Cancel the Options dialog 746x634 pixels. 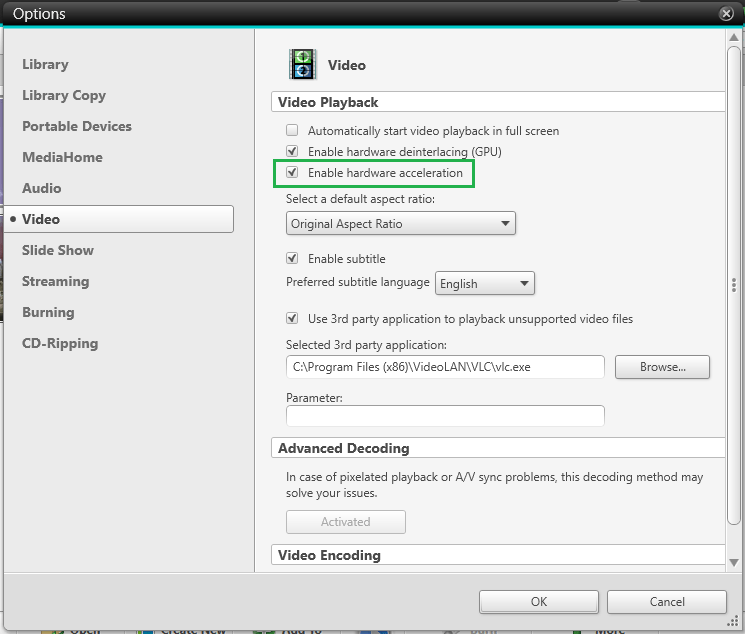click(x=666, y=602)
